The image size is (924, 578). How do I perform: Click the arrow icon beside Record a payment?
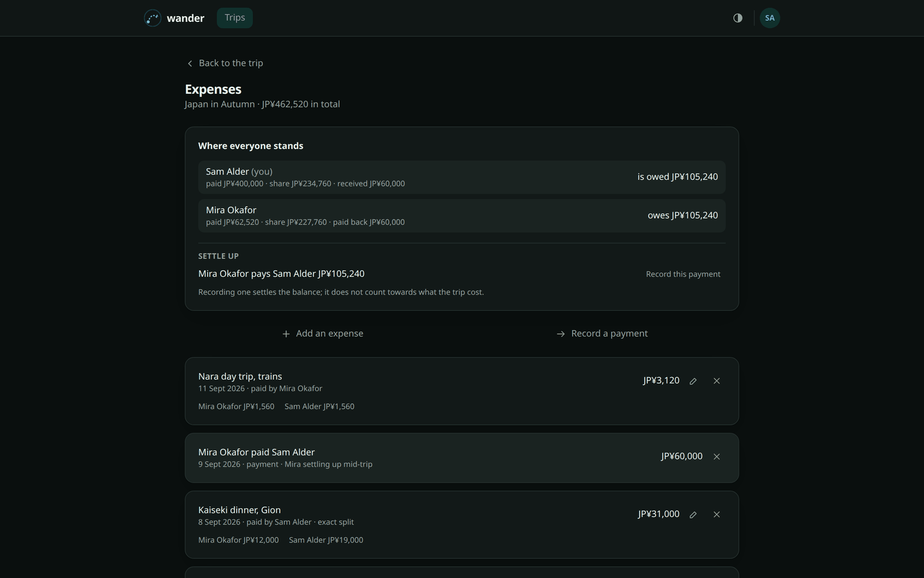point(561,334)
